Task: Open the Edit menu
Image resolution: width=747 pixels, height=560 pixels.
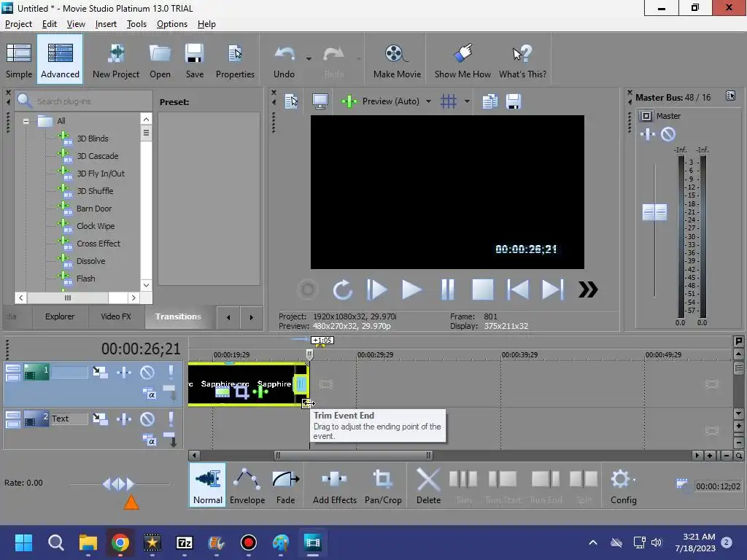Action: [50, 24]
